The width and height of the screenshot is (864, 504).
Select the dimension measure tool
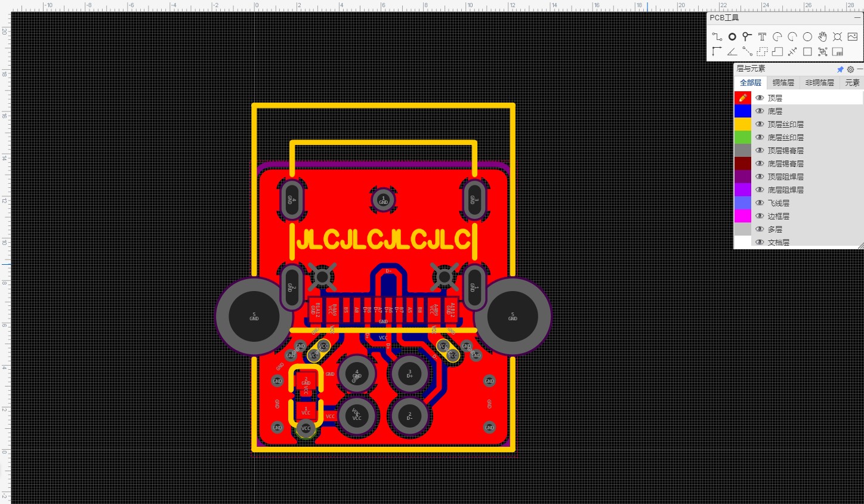coord(792,51)
